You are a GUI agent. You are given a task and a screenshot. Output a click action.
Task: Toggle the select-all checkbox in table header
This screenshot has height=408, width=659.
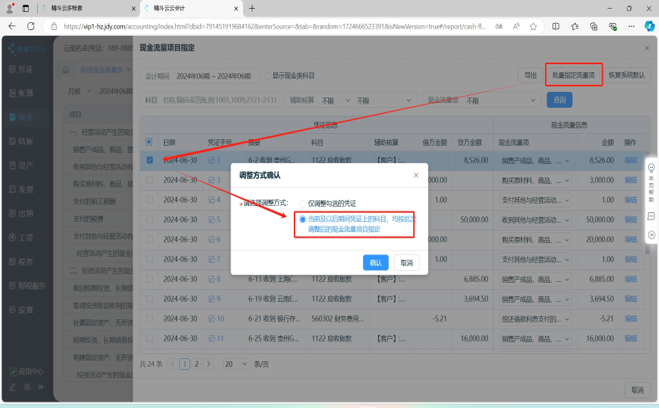tap(150, 142)
